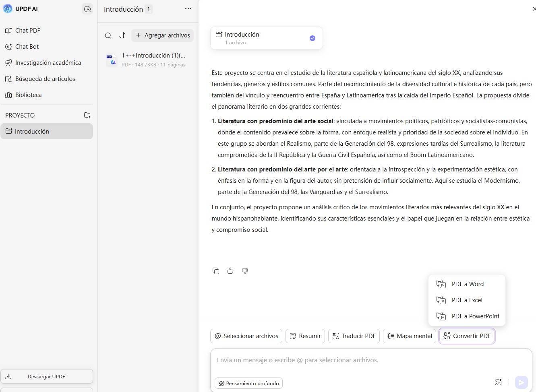Click Seleccionar archivos button
The image size is (536, 392).
(x=246, y=336)
